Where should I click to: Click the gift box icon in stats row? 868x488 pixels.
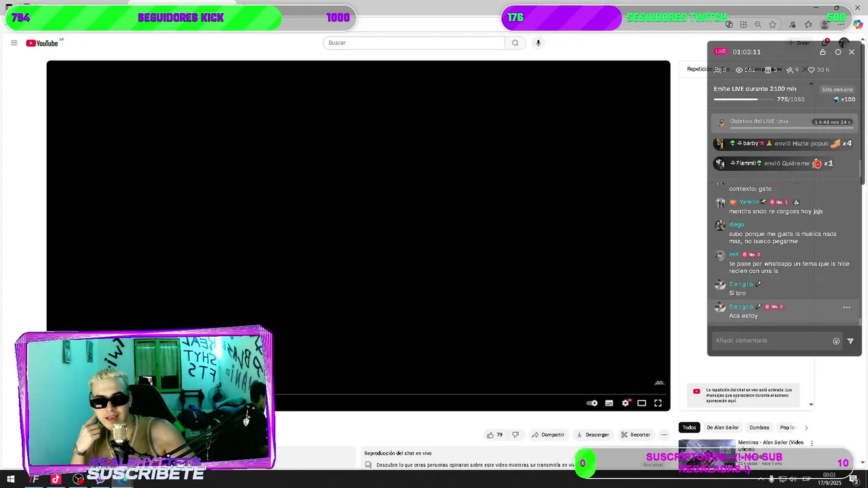(x=768, y=70)
